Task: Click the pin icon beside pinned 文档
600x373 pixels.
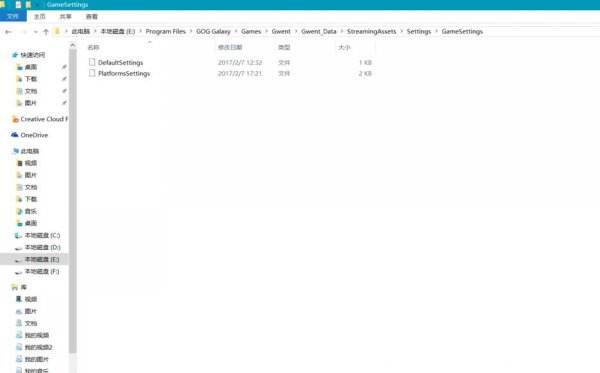Action: (x=64, y=91)
